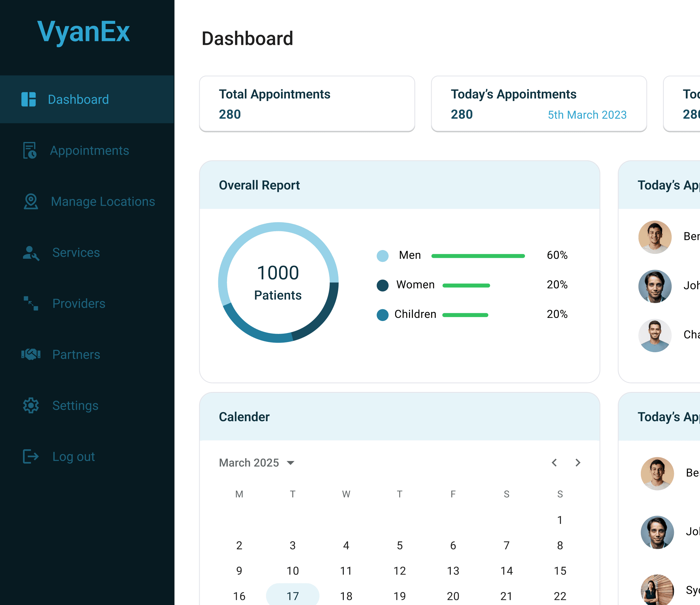Select the Total Appointments card
700x605 pixels.
[307, 104]
